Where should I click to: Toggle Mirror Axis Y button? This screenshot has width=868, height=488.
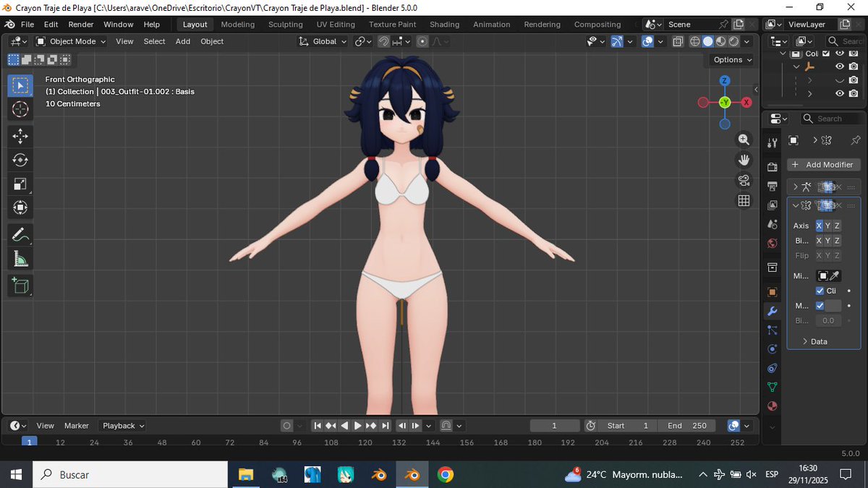828,226
